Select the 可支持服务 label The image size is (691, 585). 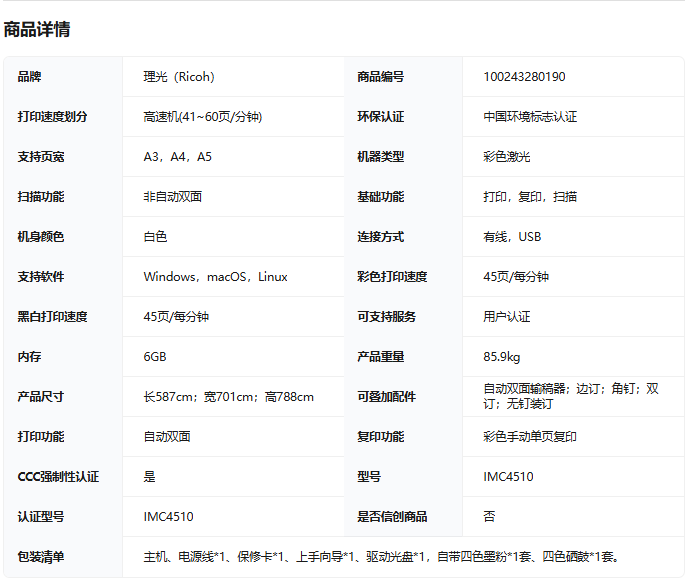pyautogui.click(x=386, y=317)
